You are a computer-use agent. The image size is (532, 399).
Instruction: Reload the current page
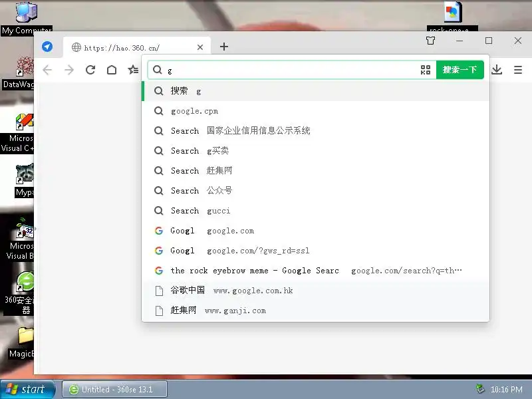[x=90, y=70]
